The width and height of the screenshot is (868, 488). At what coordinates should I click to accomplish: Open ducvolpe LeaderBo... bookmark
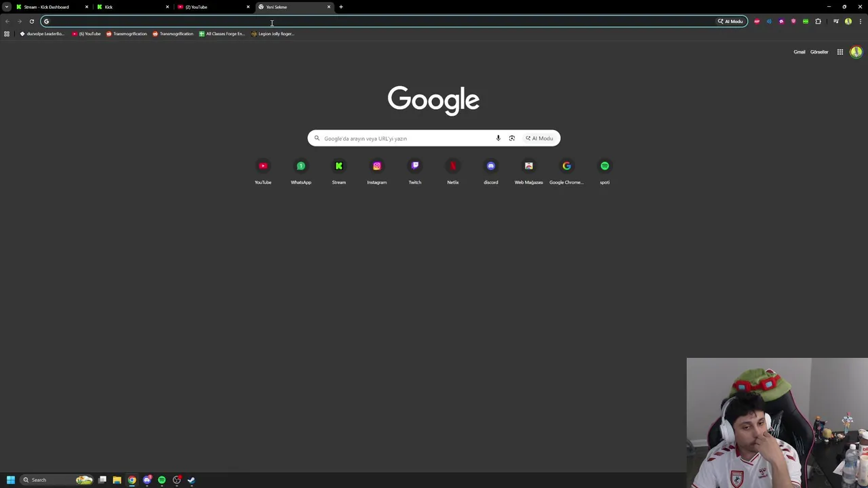tap(41, 33)
